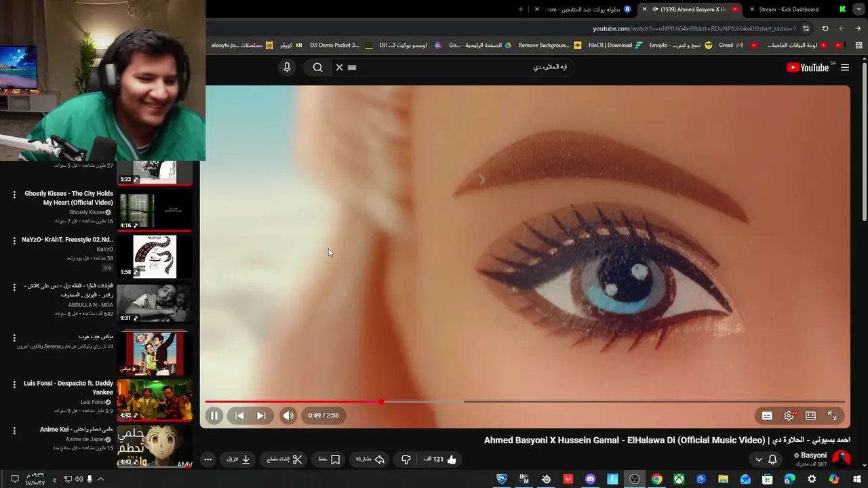
Task: Save the video to a playlist
Action: point(330,460)
